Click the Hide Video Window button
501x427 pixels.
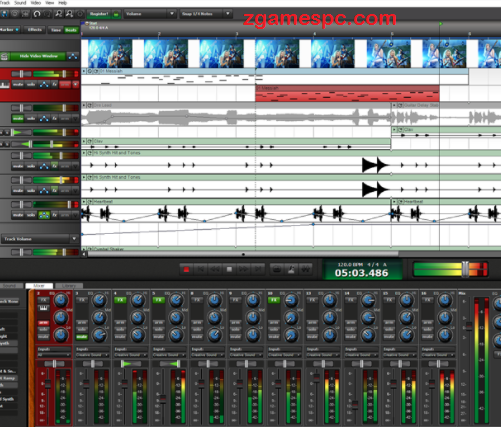pyautogui.click(x=38, y=56)
